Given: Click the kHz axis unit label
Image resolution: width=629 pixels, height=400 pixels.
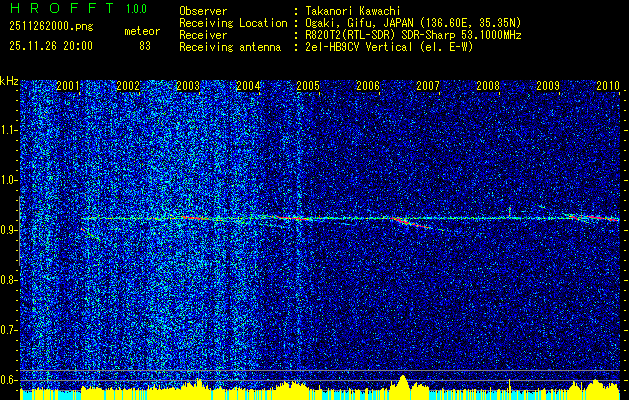Looking at the screenshot, I should [x=9, y=81].
